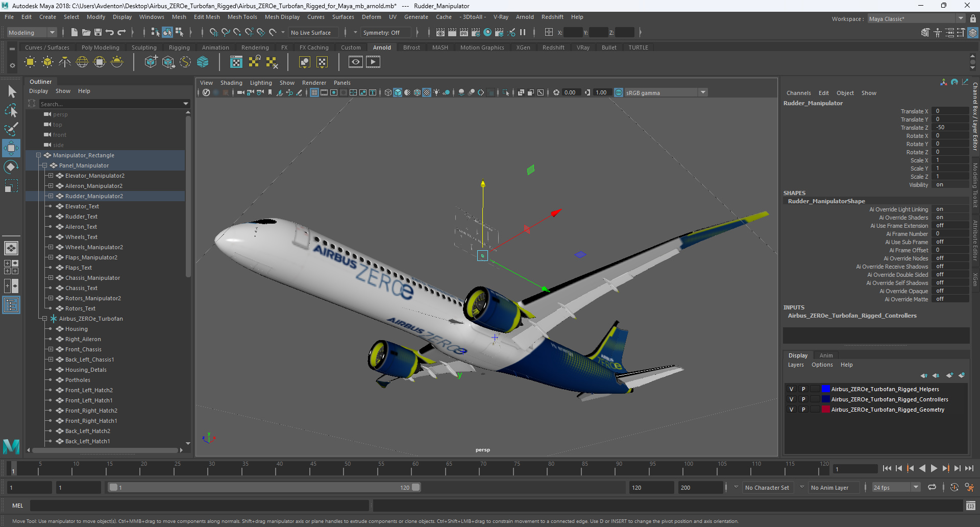Click the Pause render icon in status line

[x=523, y=32]
